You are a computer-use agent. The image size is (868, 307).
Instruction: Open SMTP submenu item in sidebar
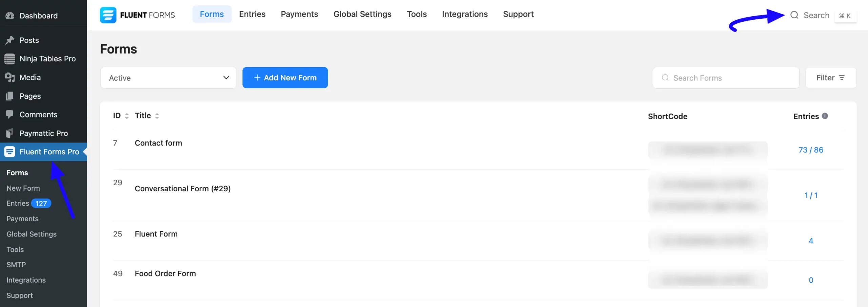(16, 265)
